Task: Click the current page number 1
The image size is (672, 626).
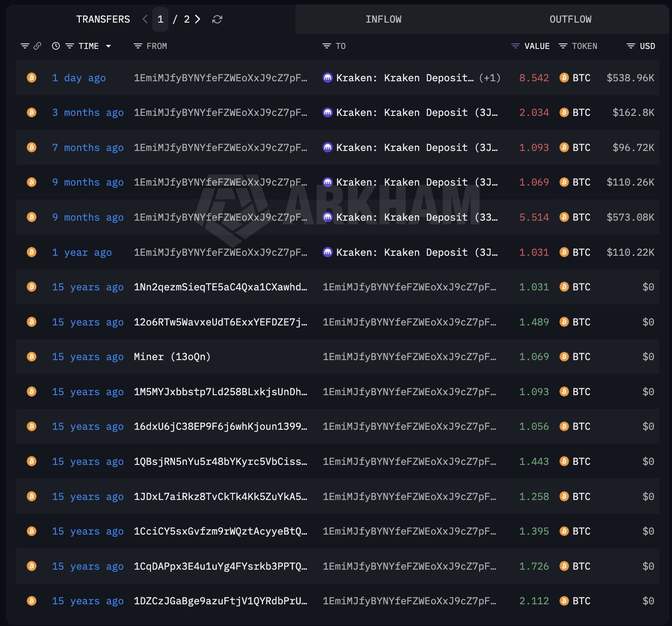Action: tap(160, 19)
